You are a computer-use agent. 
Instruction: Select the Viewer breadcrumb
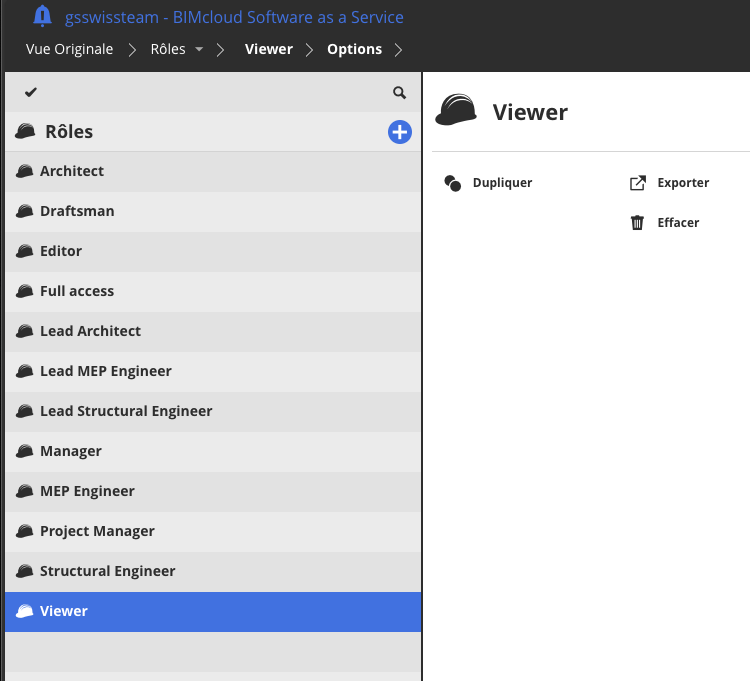tap(268, 49)
